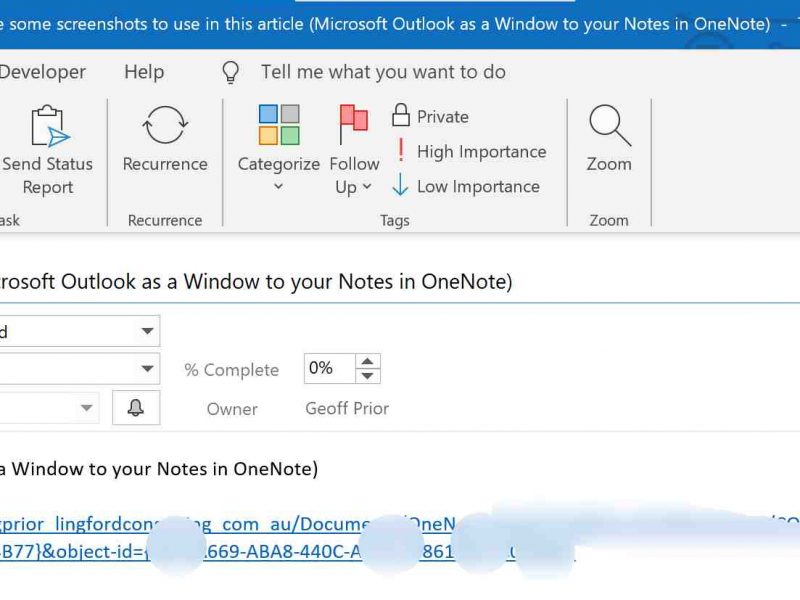Click the Zoom group label at ribbon bottom

pyautogui.click(x=609, y=220)
